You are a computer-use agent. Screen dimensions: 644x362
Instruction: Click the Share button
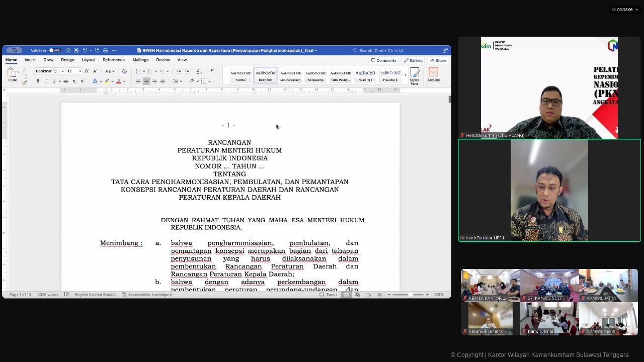pyautogui.click(x=438, y=60)
